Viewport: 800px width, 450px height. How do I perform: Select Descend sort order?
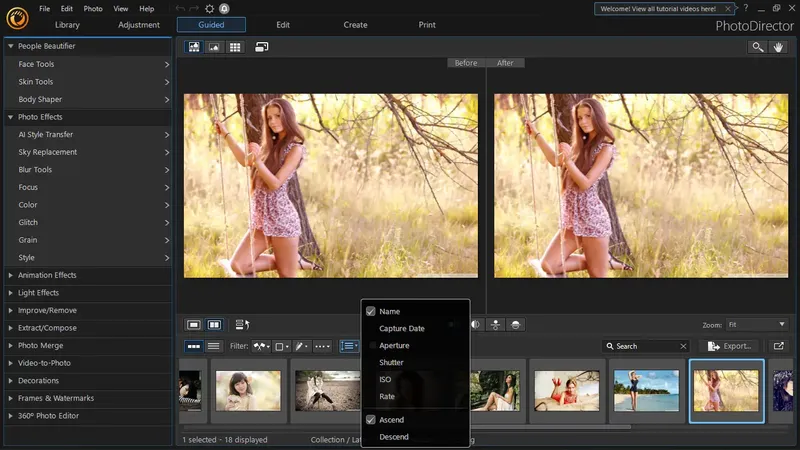point(393,437)
